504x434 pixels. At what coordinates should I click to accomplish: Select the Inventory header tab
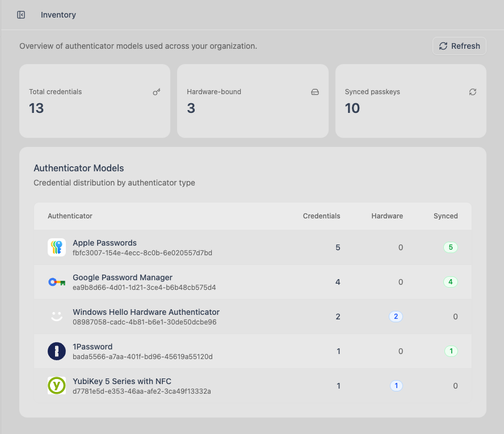coord(58,15)
